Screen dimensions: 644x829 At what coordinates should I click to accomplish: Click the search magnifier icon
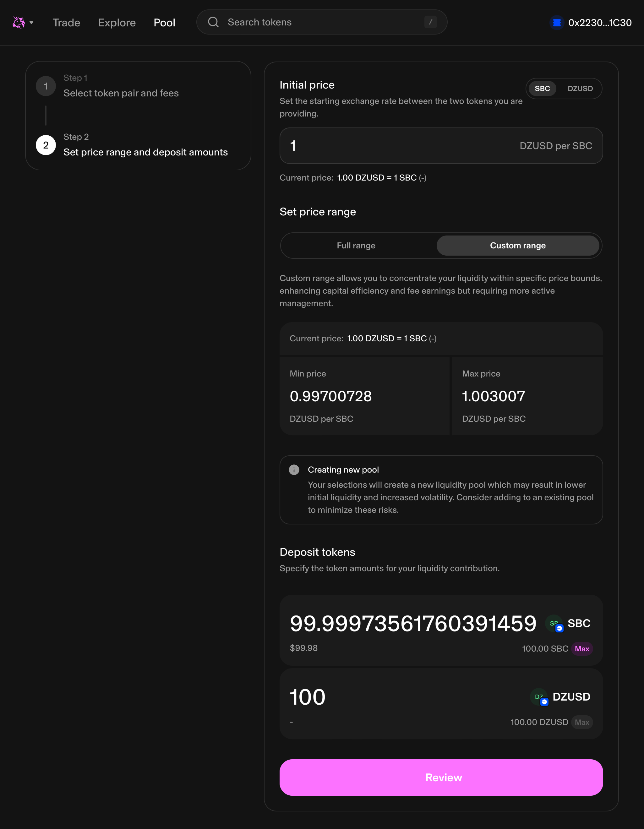pyautogui.click(x=213, y=22)
